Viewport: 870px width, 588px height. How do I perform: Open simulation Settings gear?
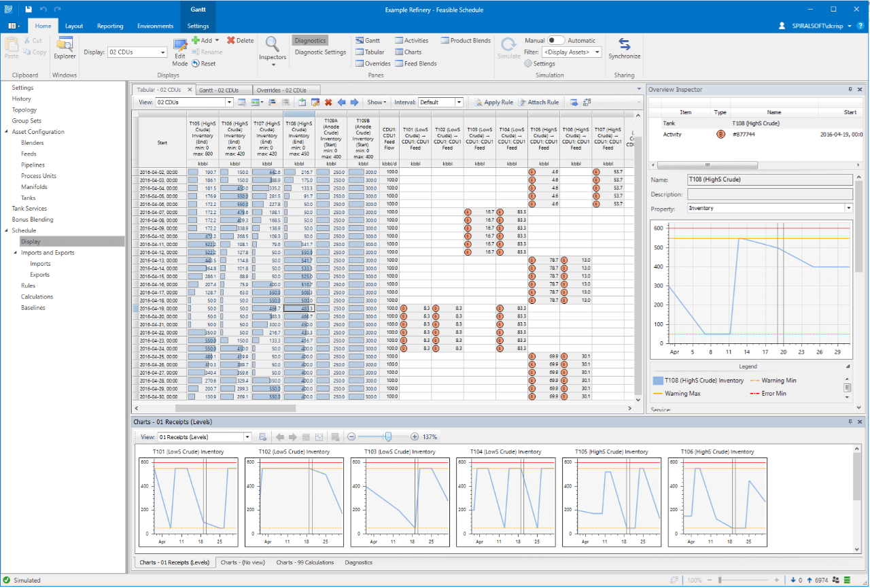coord(540,63)
